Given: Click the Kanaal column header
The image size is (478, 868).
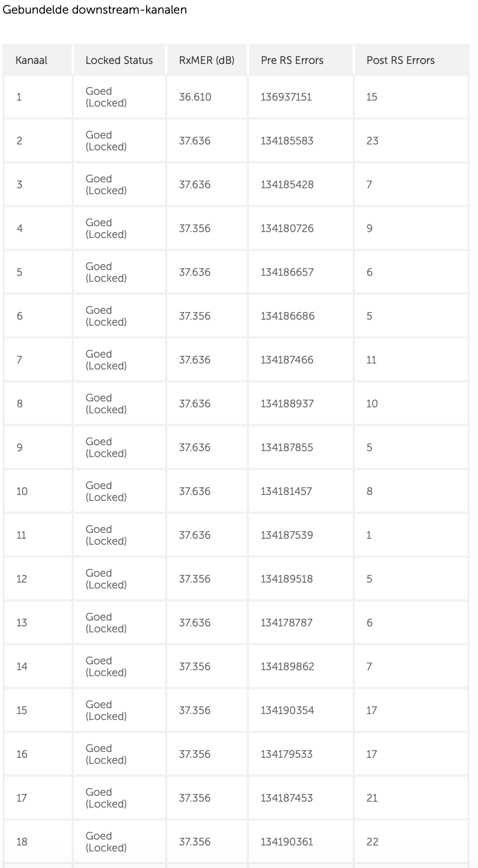Looking at the screenshot, I should click(x=31, y=60).
